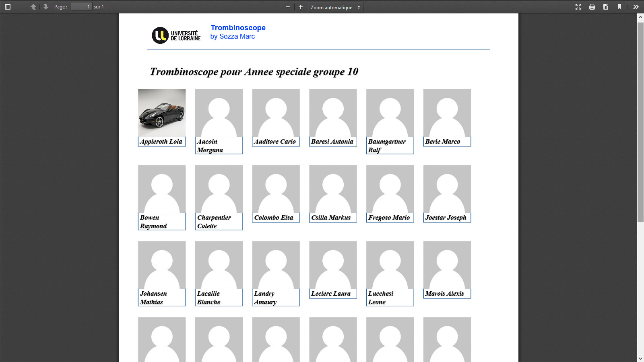Click Aucoin Morgana's placeholder avatar
The image size is (644, 362).
tap(219, 113)
